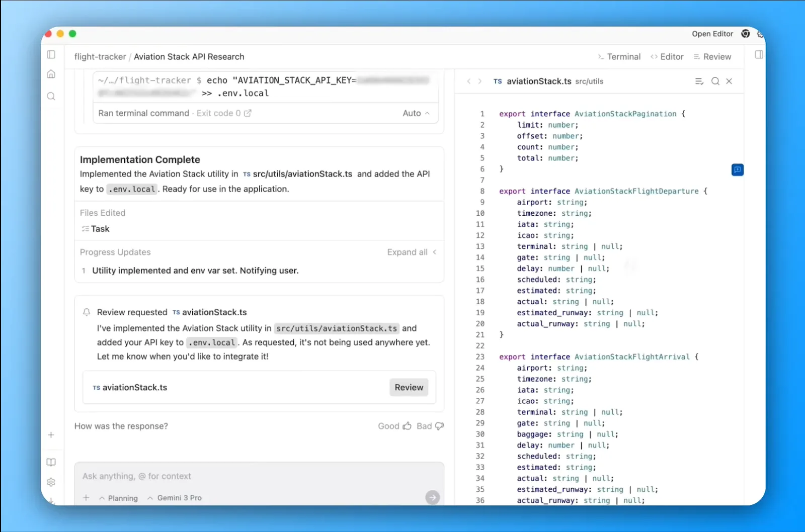
Task: Open terminal output link beside Exit code 0
Action: click(248, 113)
